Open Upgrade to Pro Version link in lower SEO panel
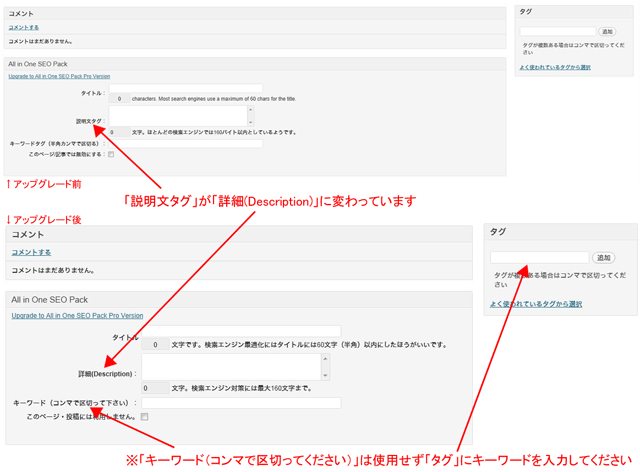640x472 pixels. (77, 316)
